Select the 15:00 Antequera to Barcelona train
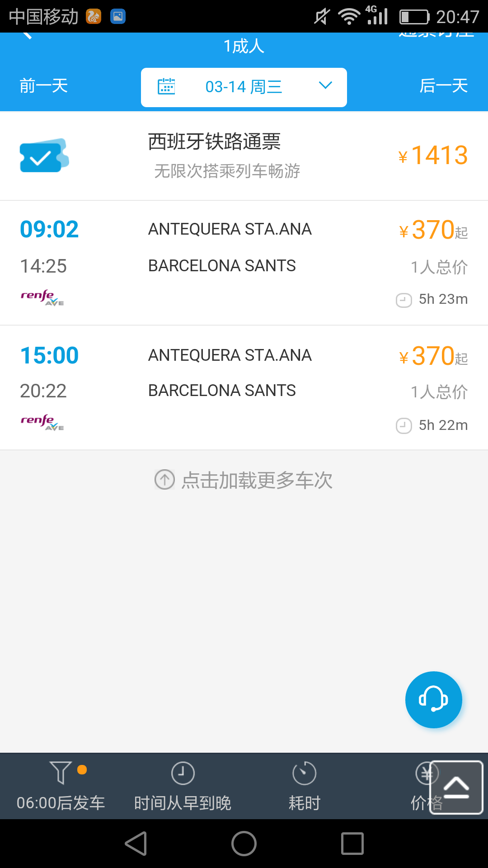 click(x=244, y=388)
